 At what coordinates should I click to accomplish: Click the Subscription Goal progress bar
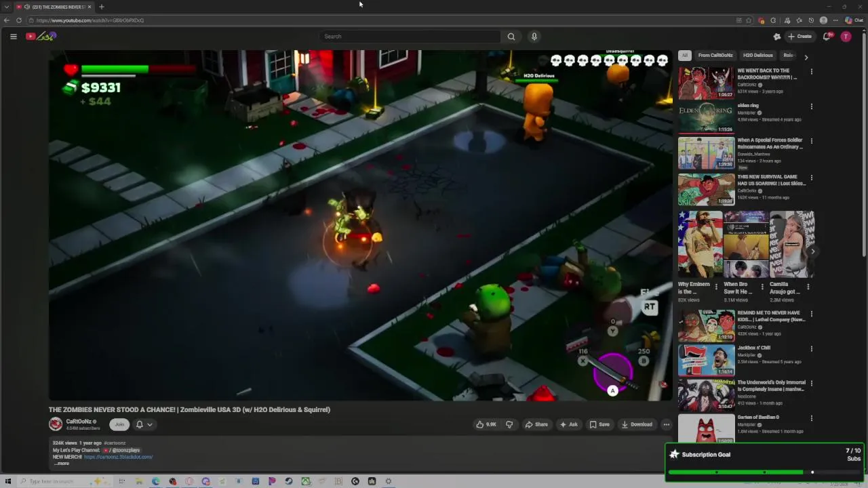coord(765,472)
